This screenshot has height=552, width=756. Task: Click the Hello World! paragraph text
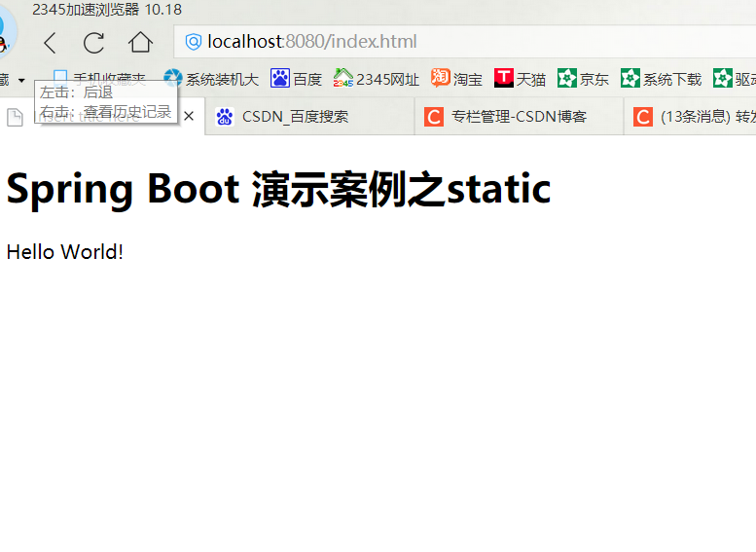click(65, 252)
